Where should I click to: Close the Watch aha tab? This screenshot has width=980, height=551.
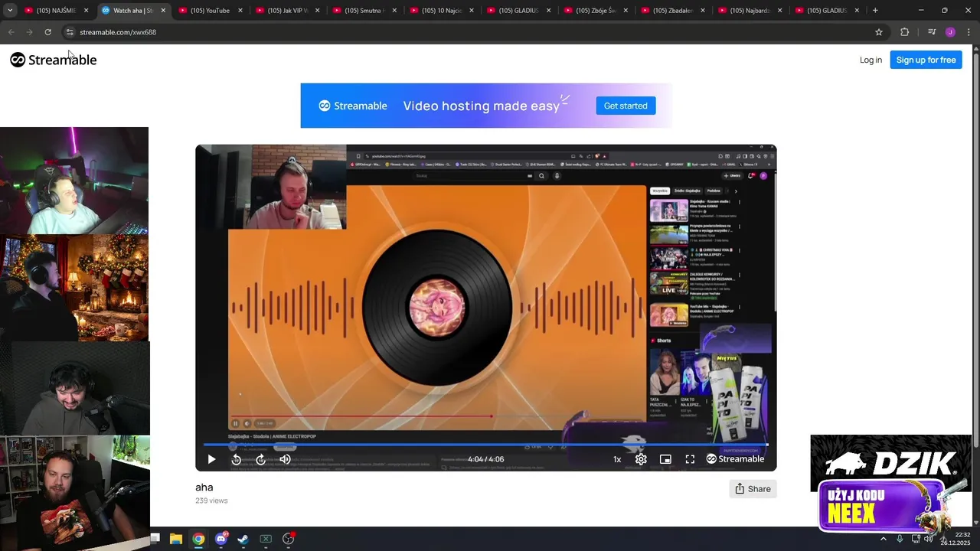[162, 11]
